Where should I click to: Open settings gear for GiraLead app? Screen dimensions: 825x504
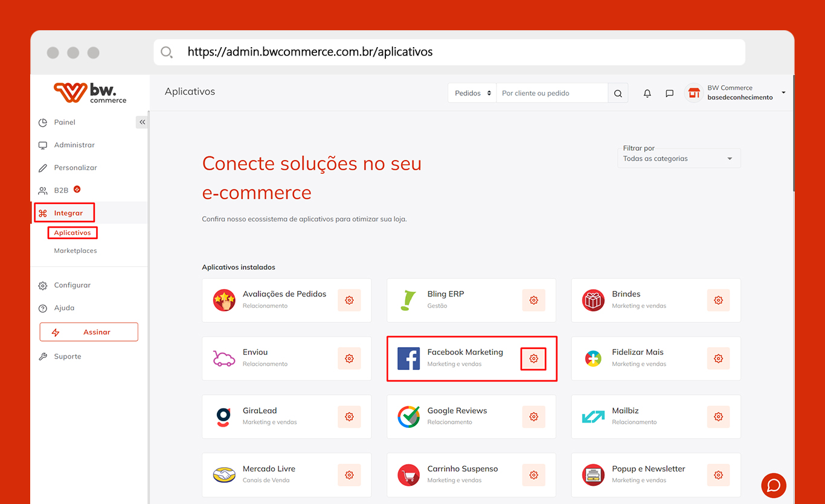click(x=349, y=416)
